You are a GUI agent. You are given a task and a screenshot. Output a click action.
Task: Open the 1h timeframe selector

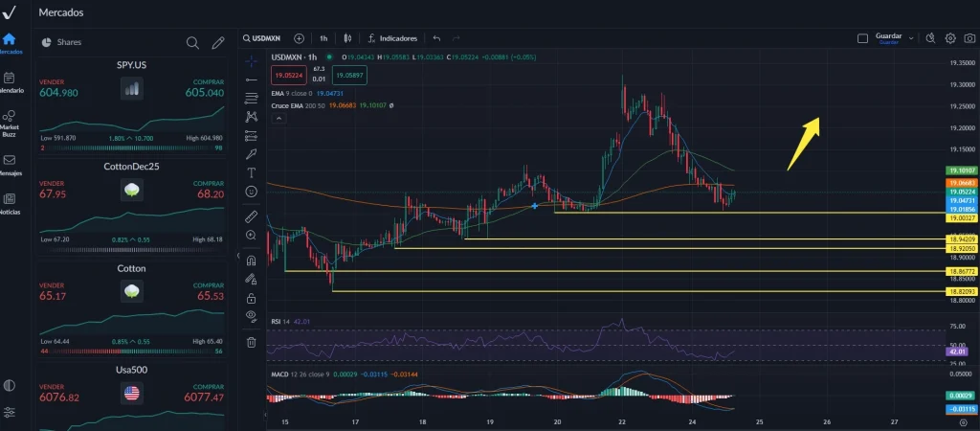coord(323,38)
